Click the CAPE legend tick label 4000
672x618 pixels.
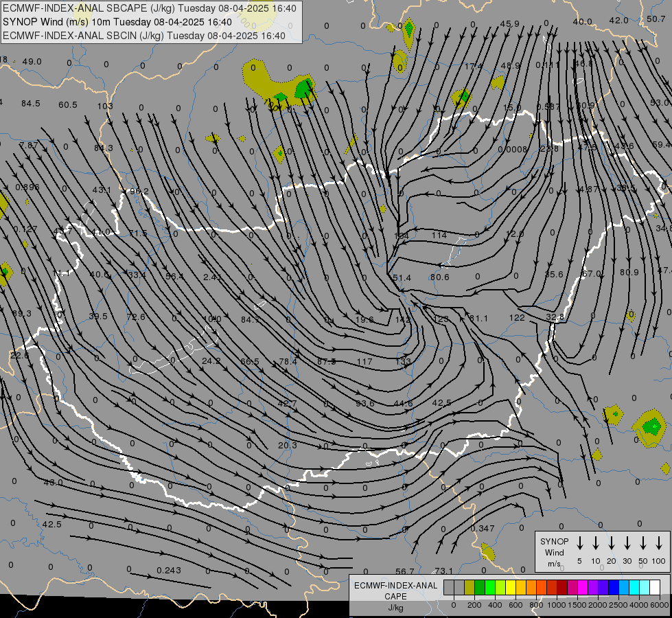(639, 605)
